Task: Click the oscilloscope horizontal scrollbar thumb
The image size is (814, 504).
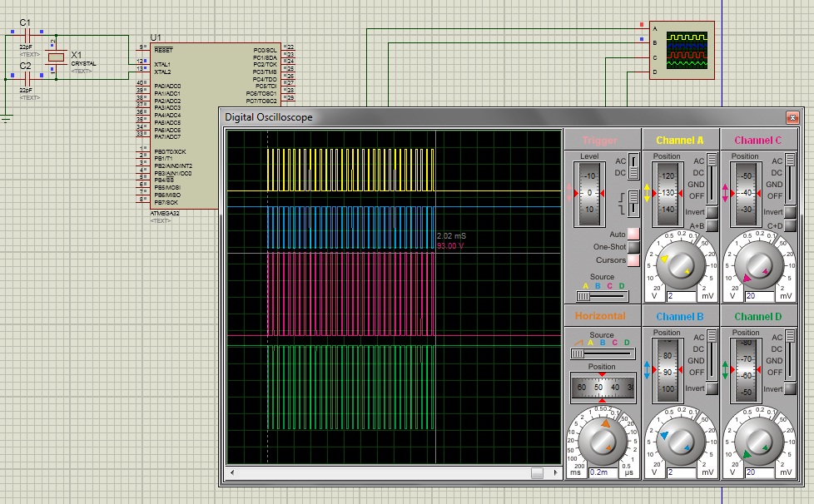Action: (538, 473)
